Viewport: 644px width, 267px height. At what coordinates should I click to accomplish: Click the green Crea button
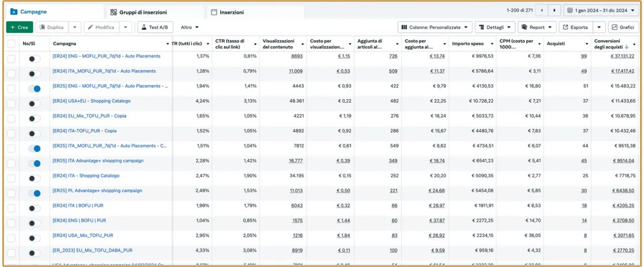coord(20,28)
